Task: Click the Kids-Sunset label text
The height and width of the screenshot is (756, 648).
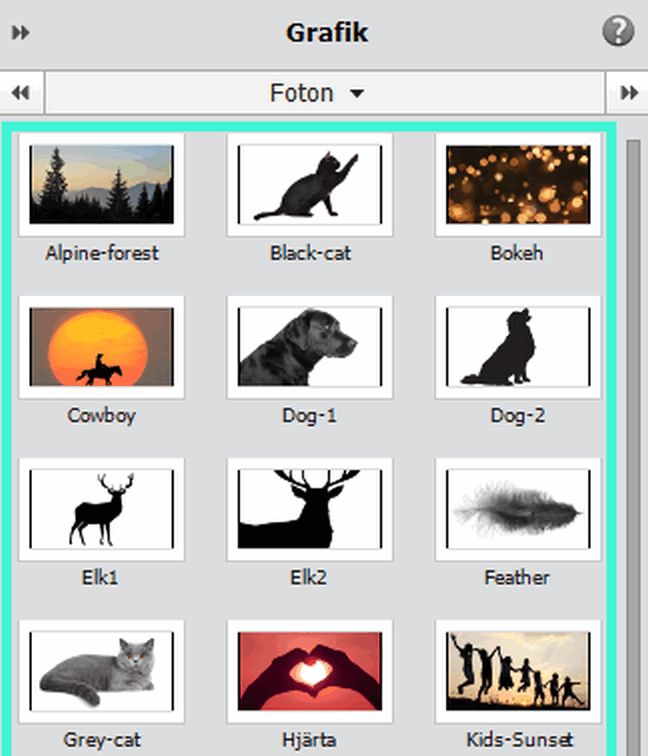Action: (520, 740)
